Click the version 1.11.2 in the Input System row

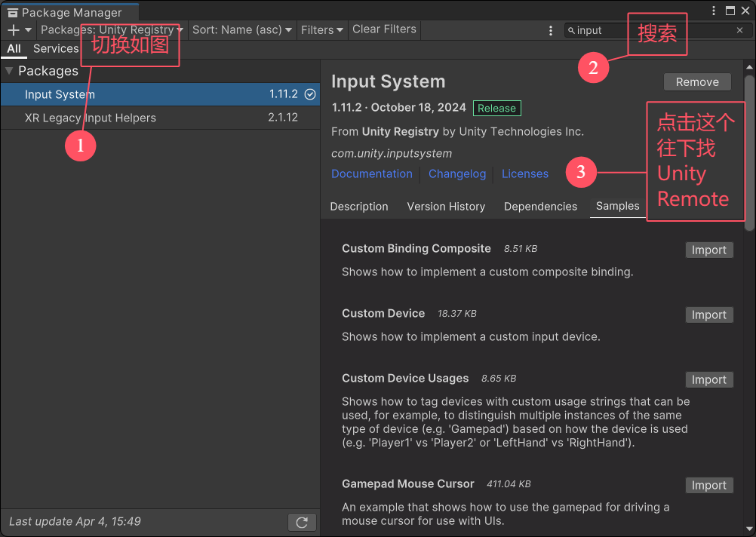284,94
